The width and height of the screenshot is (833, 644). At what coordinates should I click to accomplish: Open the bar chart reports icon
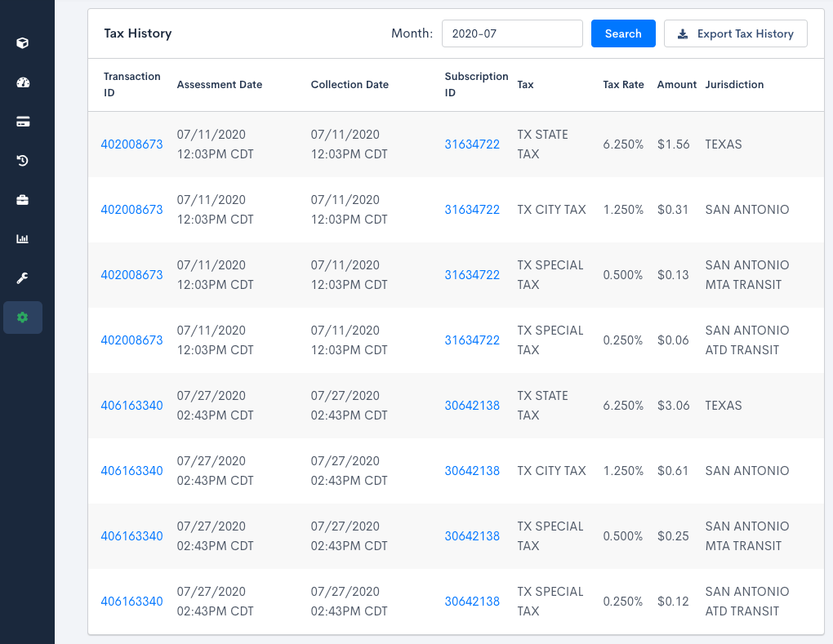[x=23, y=239]
